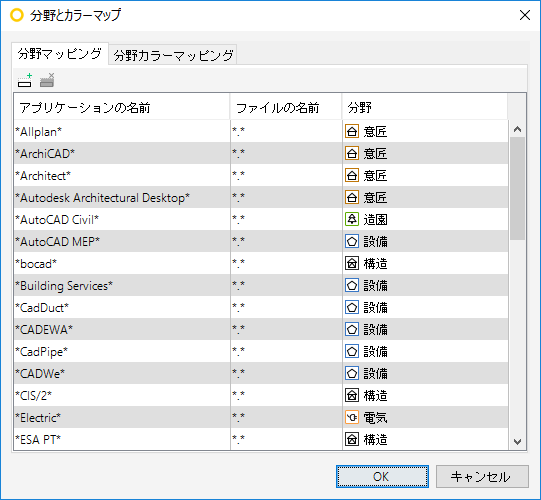Close the 分野とカラーマップ dialog
The image size is (541, 500).
pos(525,15)
